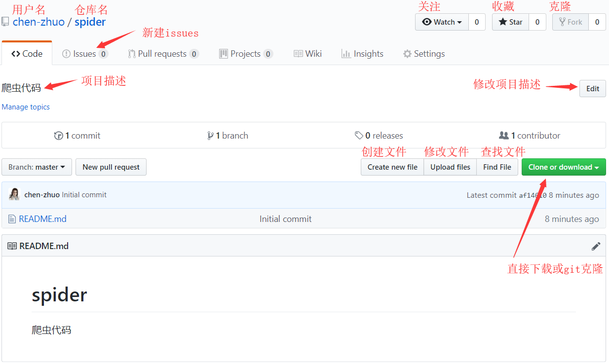Viewport: 609px width, 364px height.
Task: Click Edit to change project description
Action: (x=592, y=89)
